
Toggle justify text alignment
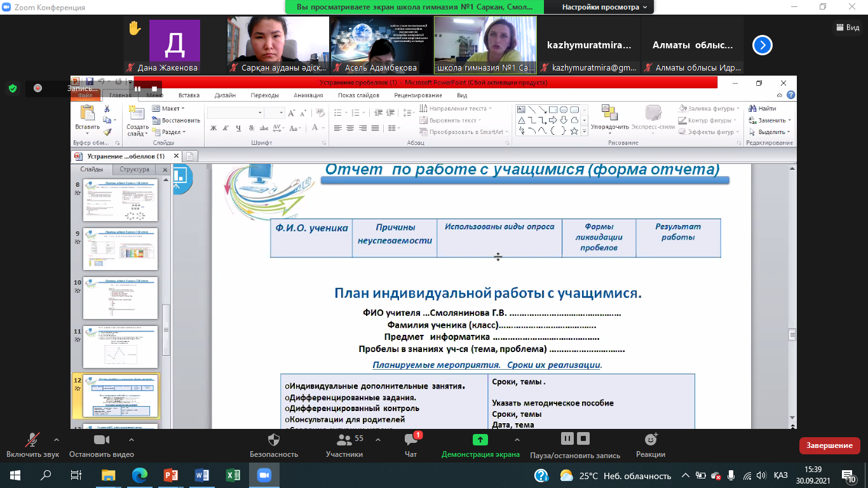[374, 128]
